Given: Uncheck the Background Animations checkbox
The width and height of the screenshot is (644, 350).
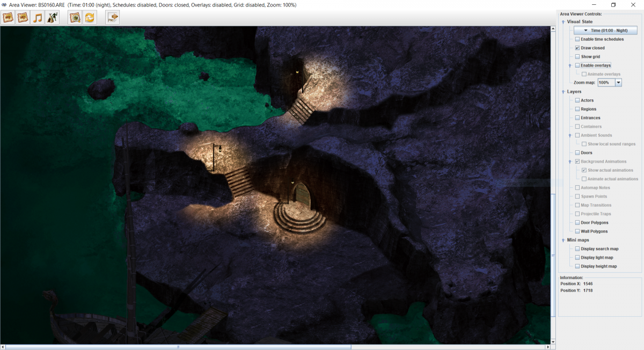Looking at the screenshot, I should click(x=577, y=162).
